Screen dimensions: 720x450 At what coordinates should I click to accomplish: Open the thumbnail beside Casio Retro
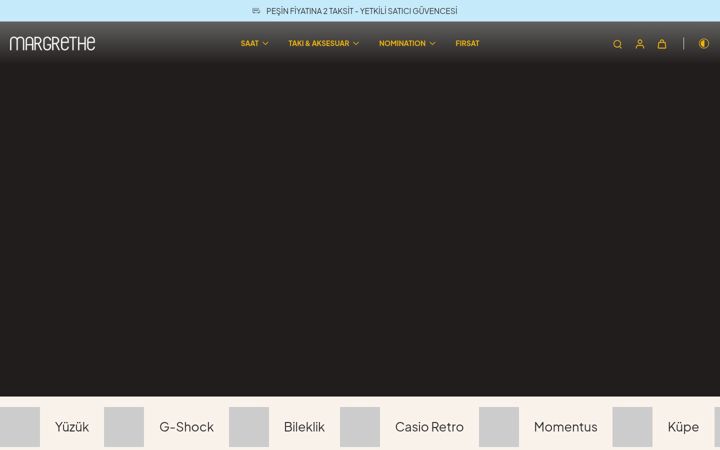[360, 427]
